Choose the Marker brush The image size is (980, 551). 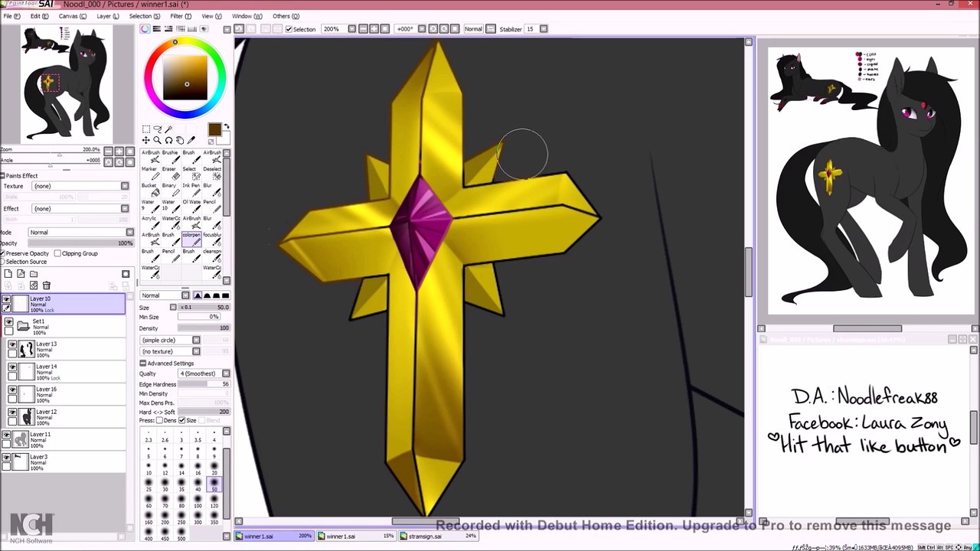[x=151, y=174]
